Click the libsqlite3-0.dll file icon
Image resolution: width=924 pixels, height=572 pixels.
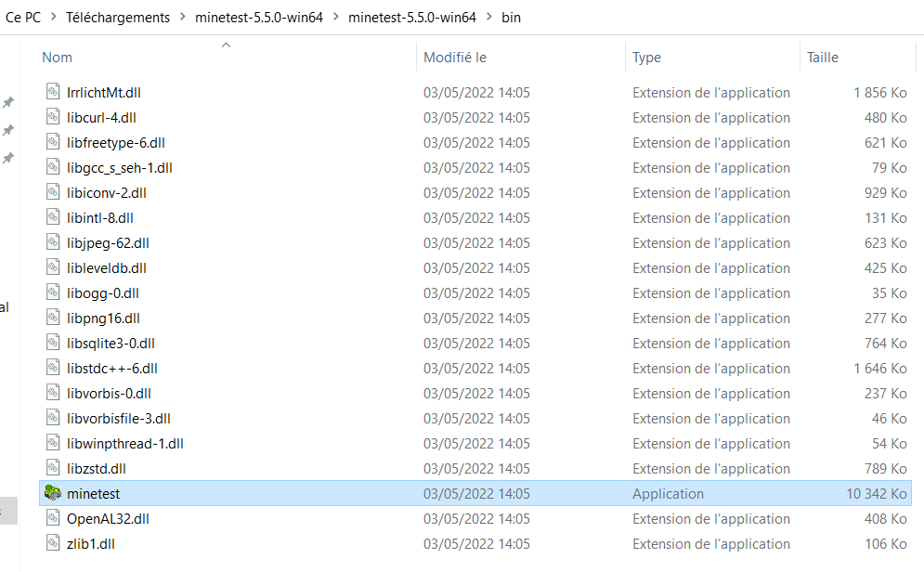[x=53, y=343]
